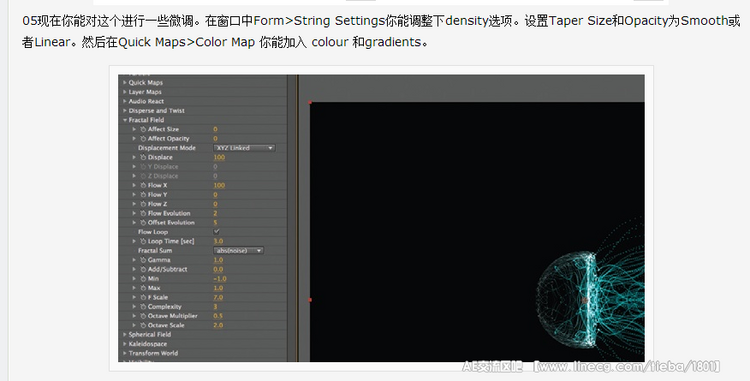Toggle the Complexity stopwatch icon
750x381 pixels.
(x=143, y=306)
